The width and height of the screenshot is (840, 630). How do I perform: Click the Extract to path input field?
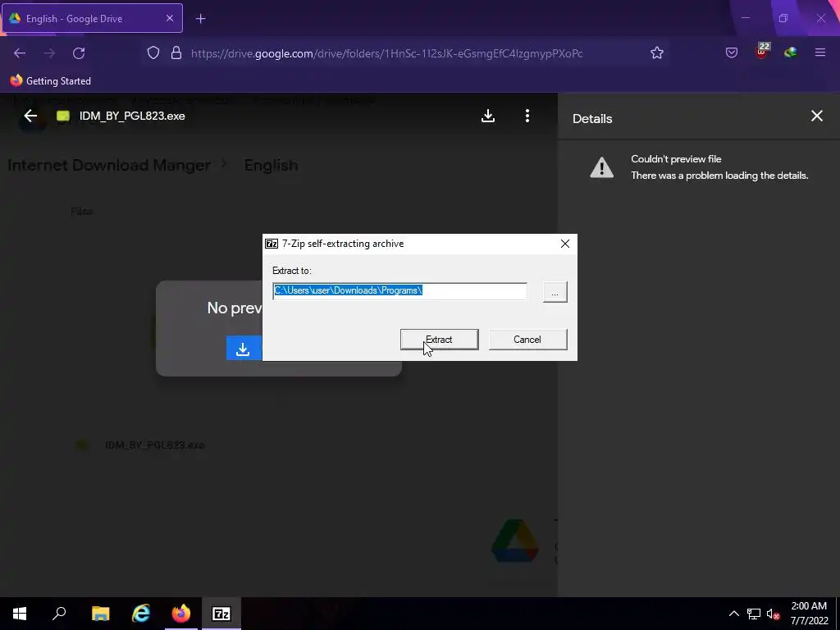[x=399, y=291]
